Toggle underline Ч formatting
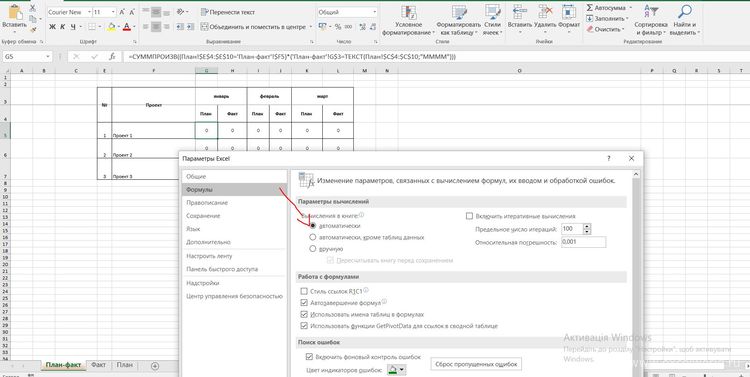This screenshot has height=377, width=750. pos(73,27)
